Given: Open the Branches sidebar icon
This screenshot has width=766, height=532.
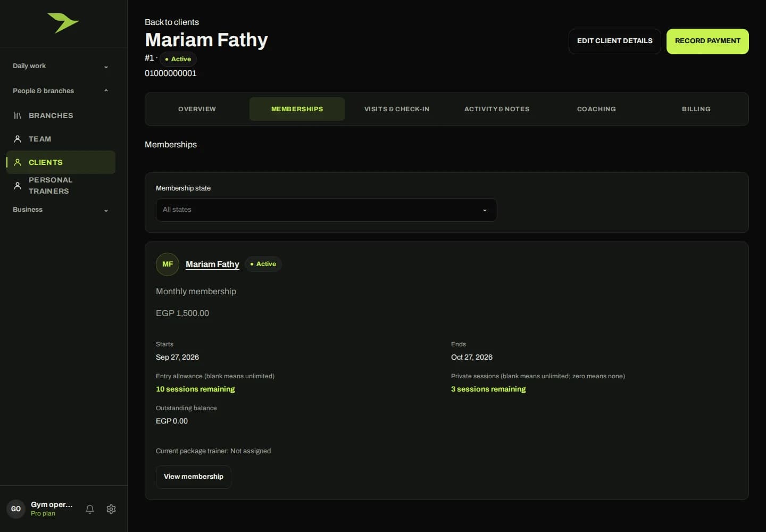Looking at the screenshot, I should (x=18, y=115).
